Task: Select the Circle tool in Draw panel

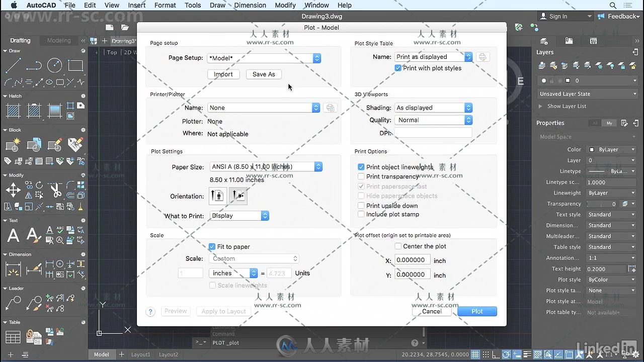Action: pyautogui.click(x=54, y=65)
